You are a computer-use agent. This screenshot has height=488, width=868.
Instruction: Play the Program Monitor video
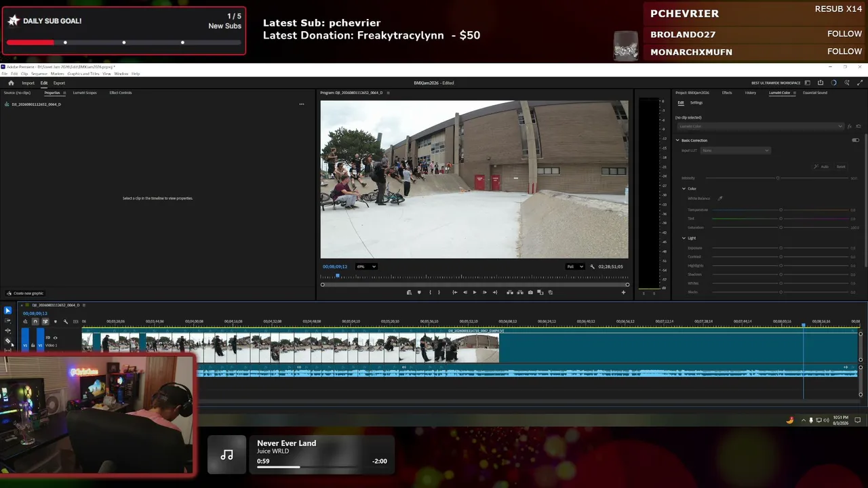point(474,292)
